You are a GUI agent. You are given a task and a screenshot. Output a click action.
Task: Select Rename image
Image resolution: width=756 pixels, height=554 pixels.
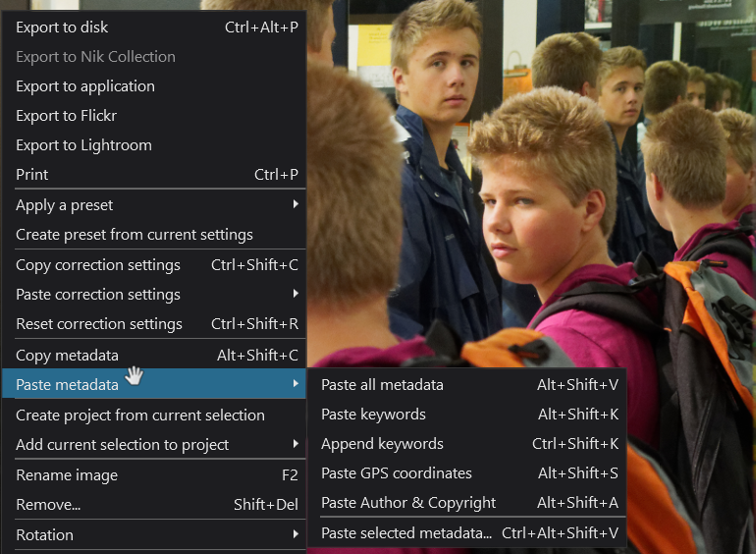(154, 475)
